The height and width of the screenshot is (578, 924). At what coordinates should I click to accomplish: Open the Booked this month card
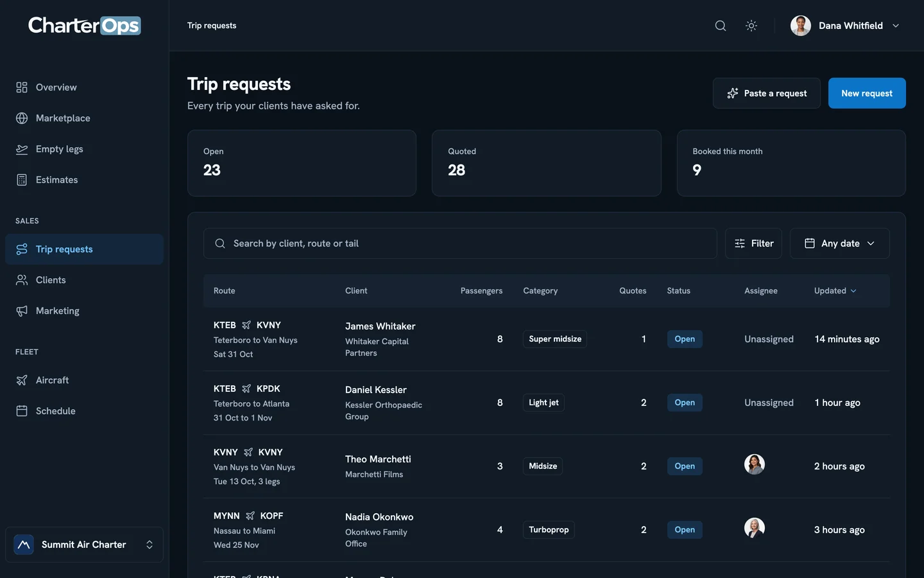click(791, 163)
